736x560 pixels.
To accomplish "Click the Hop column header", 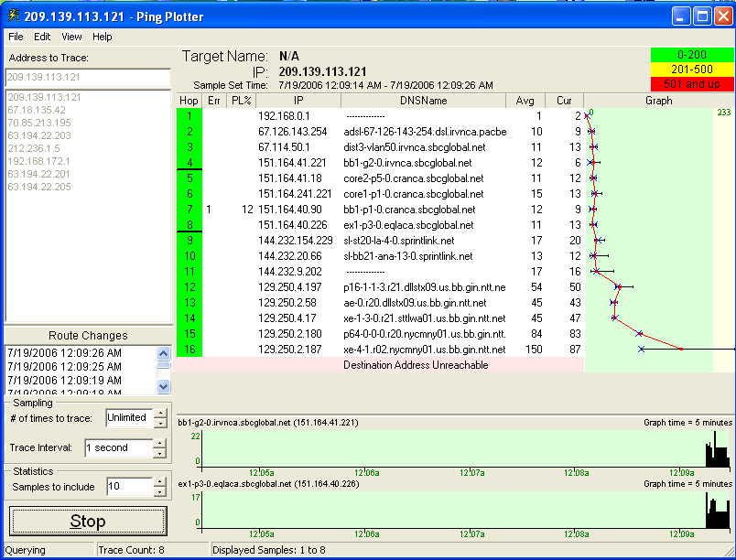I will (189, 101).
